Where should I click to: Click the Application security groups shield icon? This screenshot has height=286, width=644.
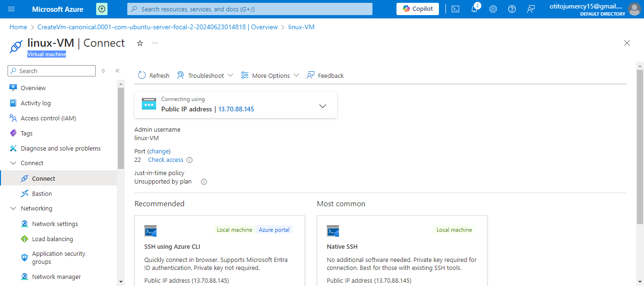click(25, 257)
